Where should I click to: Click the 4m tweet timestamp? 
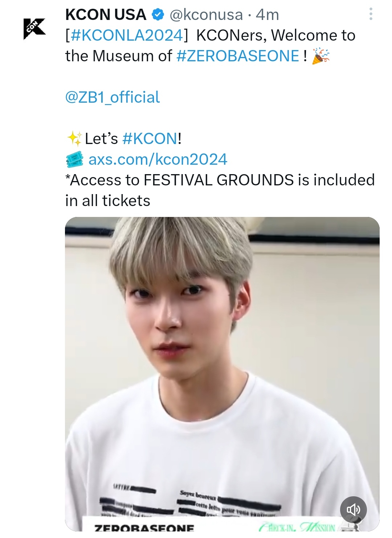268,15
